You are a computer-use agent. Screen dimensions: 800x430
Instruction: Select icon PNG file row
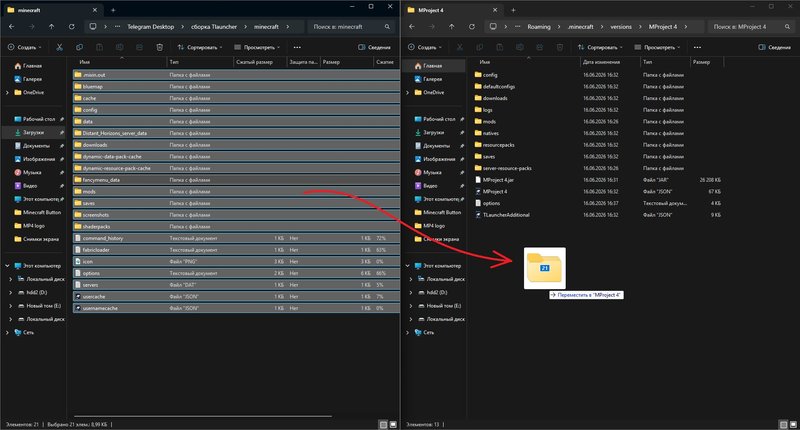click(236, 261)
